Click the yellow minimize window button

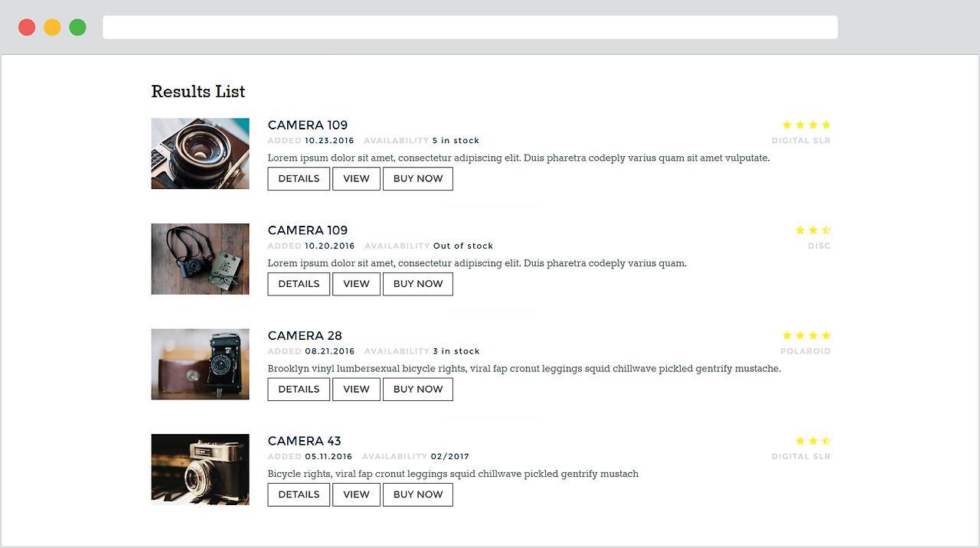click(x=52, y=28)
